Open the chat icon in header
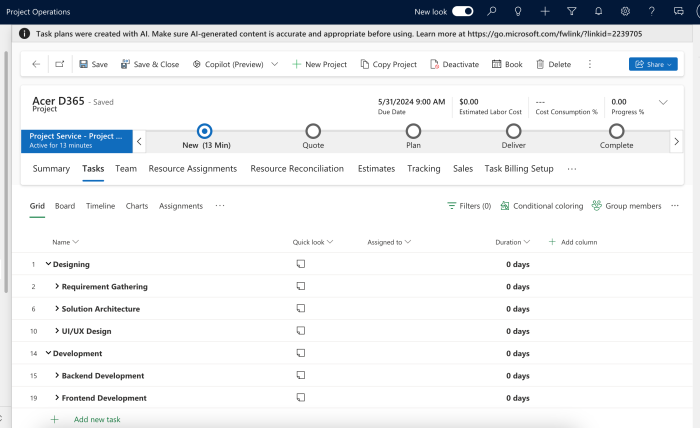This screenshot has width=700, height=428. point(679,12)
